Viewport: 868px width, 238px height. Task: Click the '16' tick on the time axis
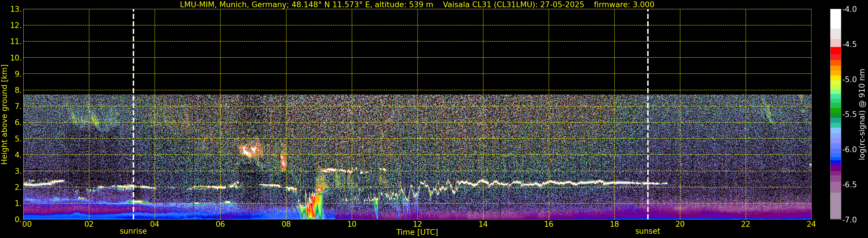pyautogui.click(x=548, y=224)
